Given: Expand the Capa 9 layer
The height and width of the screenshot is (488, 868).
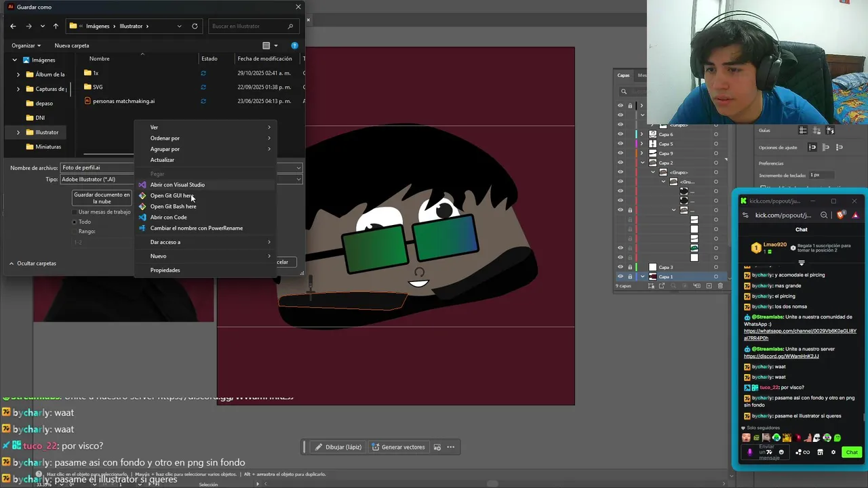Looking at the screenshot, I should 642,153.
